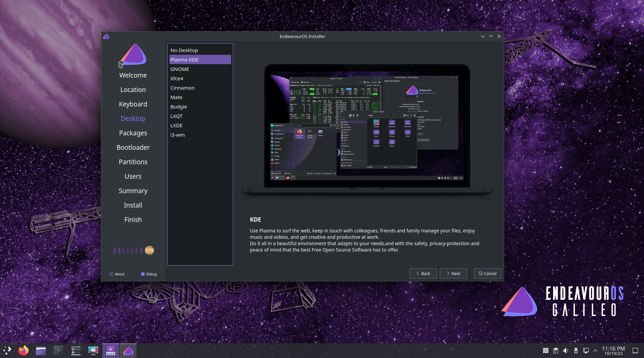
Task: Launch the screenshot tool in taskbar
Action: [x=93, y=351]
